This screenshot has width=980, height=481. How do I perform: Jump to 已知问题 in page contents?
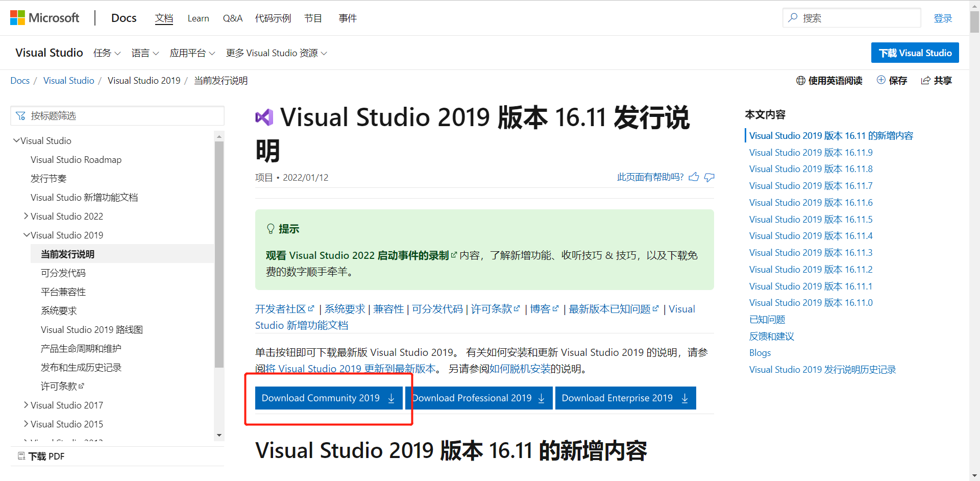tap(767, 319)
